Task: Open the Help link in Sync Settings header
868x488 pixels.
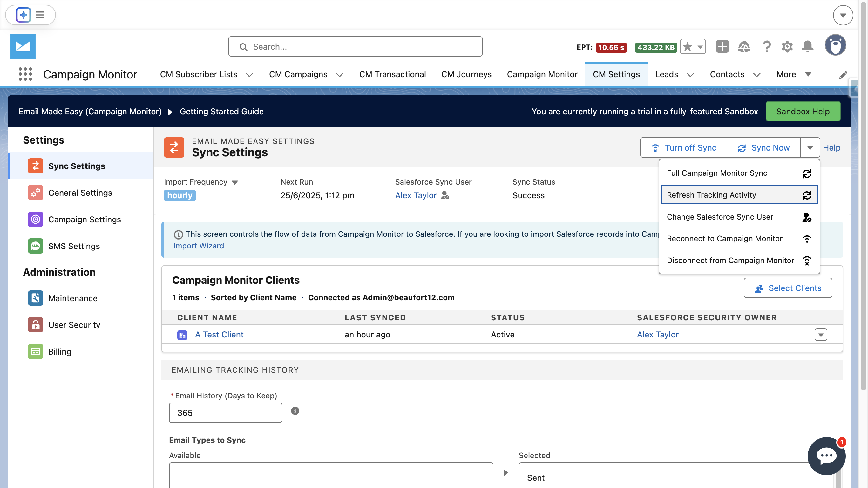Action: tap(831, 147)
